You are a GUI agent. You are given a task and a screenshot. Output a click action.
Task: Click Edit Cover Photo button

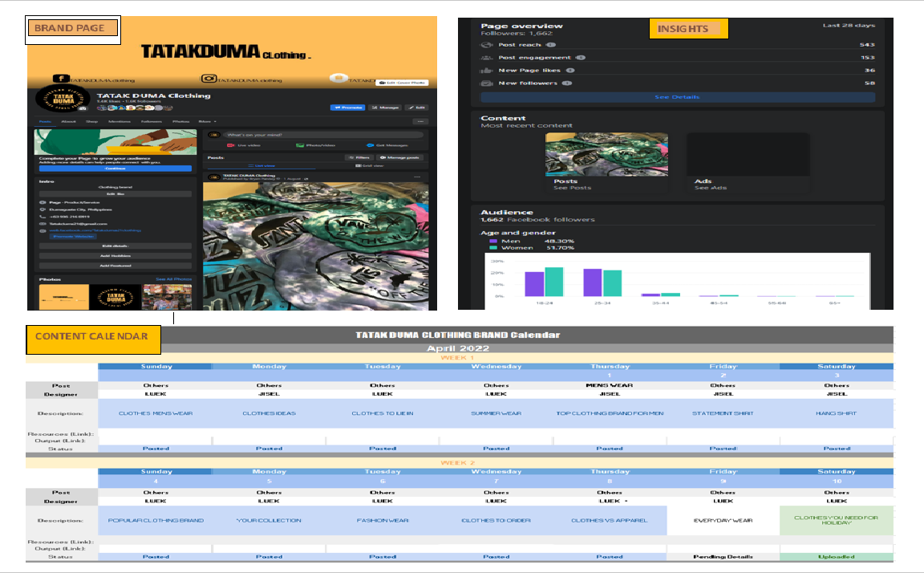point(403,83)
